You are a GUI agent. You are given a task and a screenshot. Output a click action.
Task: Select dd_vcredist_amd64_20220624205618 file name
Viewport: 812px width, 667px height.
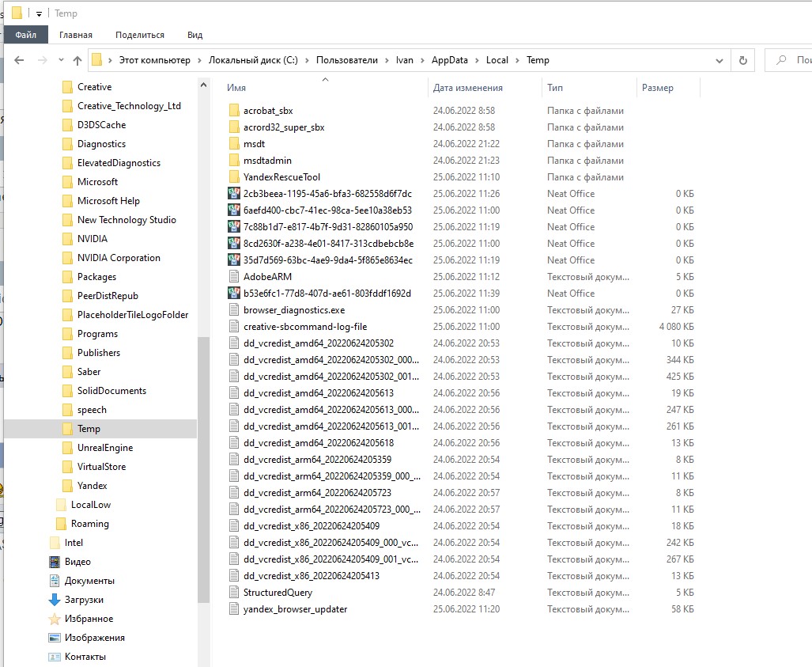319,442
